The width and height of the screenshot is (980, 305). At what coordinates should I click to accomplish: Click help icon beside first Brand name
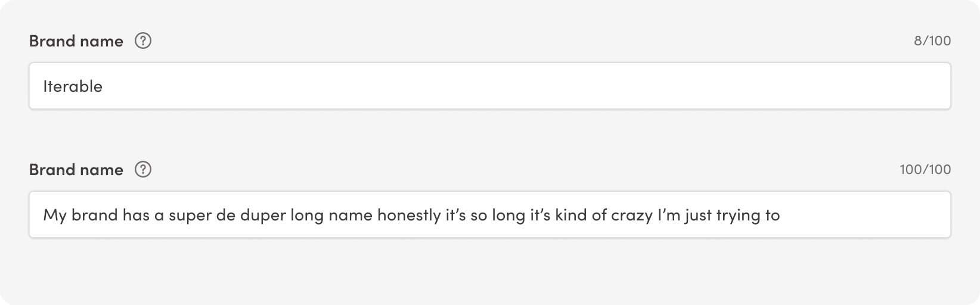pos(143,41)
